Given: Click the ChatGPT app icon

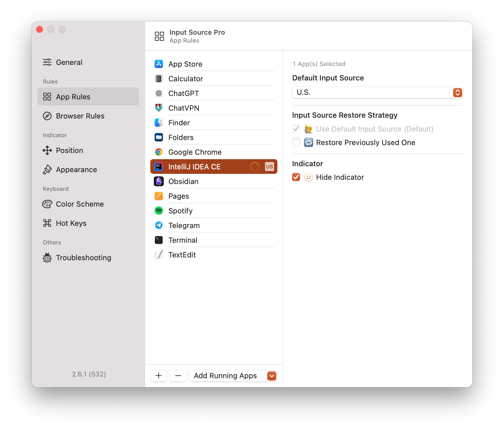Looking at the screenshot, I should [x=159, y=93].
